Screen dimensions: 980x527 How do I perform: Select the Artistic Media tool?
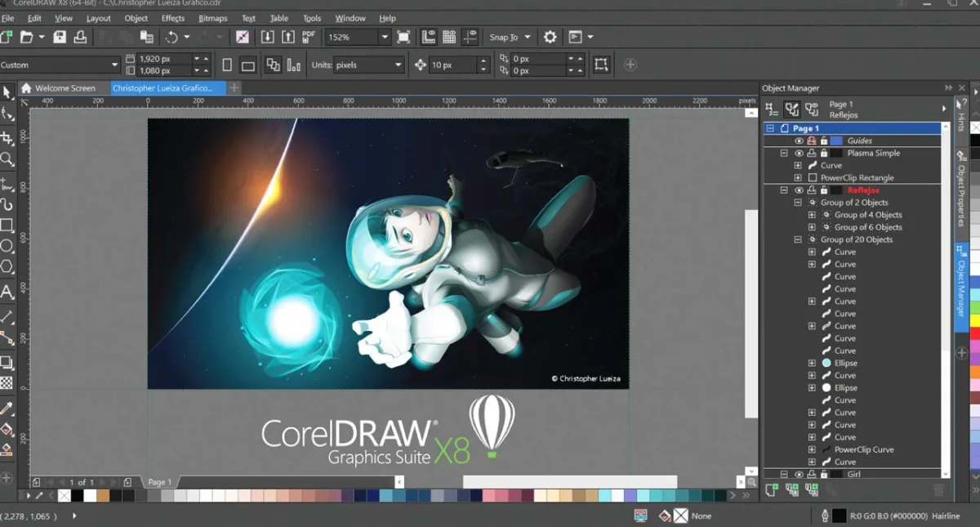[7, 204]
